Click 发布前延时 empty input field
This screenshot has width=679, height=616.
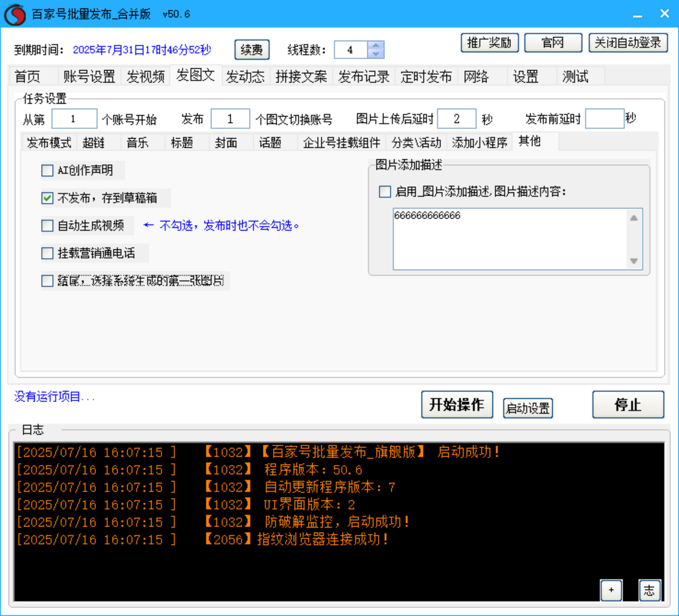click(605, 118)
